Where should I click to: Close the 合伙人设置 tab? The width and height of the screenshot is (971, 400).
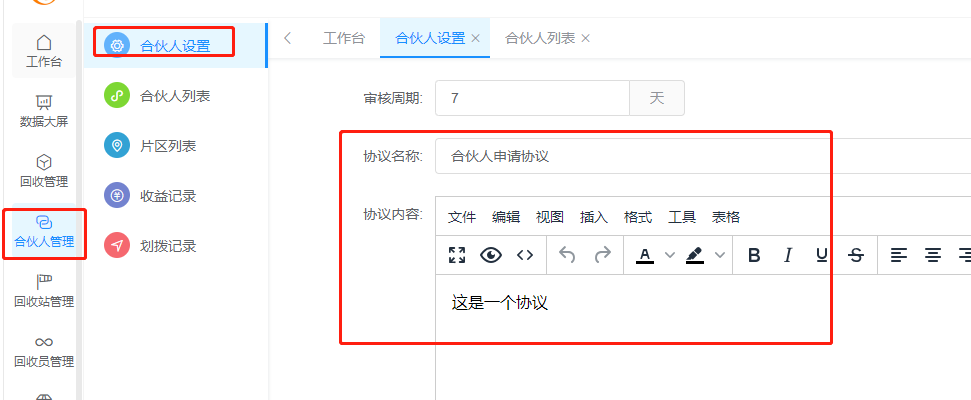(476, 38)
